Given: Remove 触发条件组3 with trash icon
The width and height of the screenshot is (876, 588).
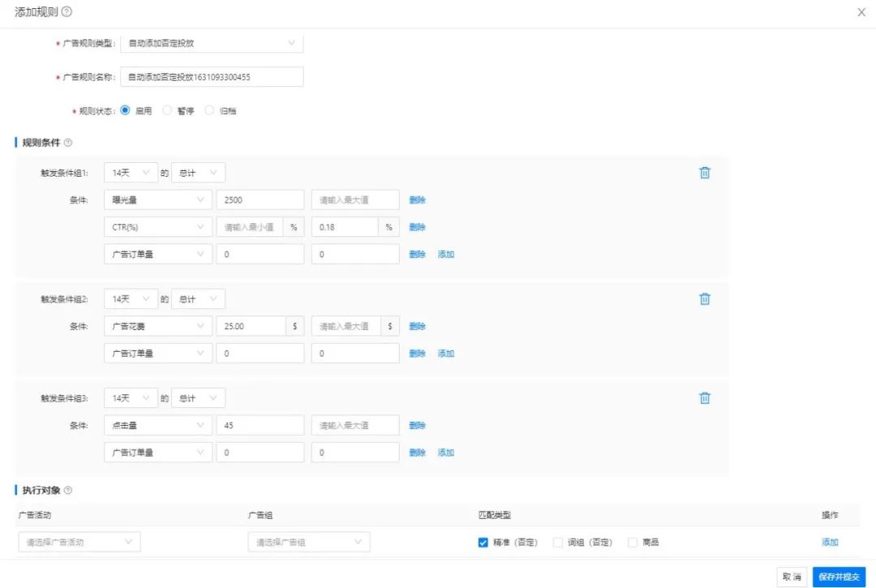Looking at the screenshot, I should (x=705, y=397).
